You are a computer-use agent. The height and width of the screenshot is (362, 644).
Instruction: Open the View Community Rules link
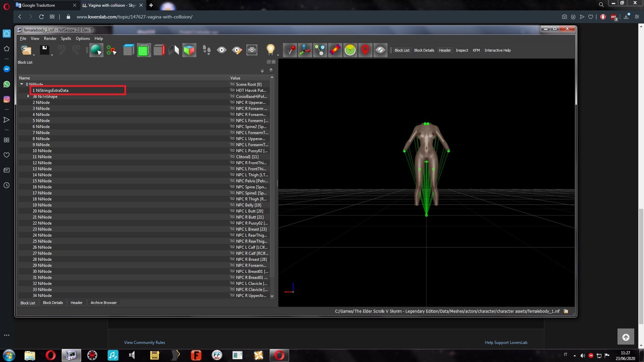click(145, 343)
